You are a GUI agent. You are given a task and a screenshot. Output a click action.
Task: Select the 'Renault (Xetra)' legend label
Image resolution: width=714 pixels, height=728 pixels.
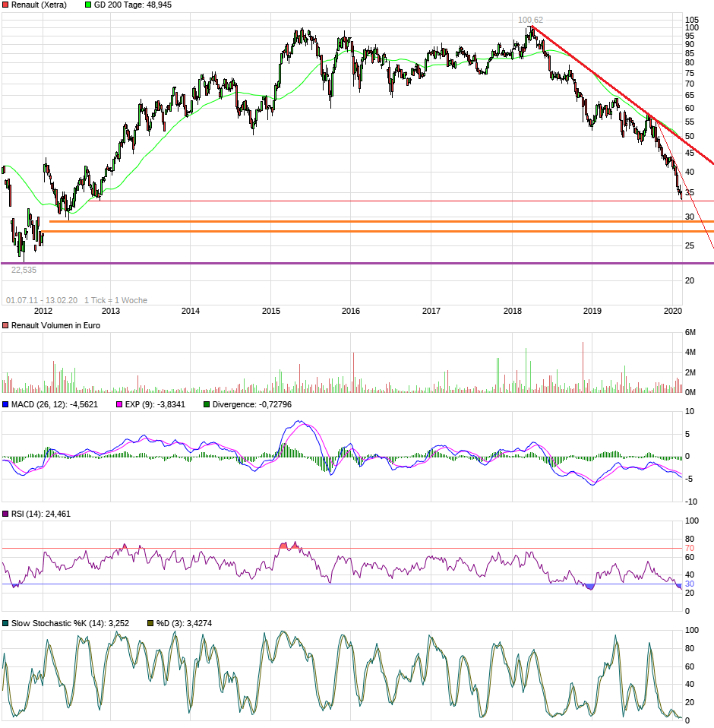click(39, 5)
